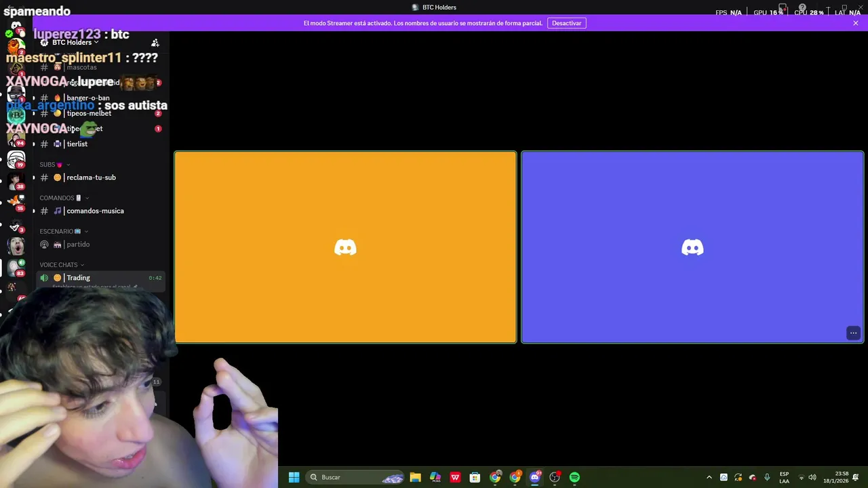Open the server icon with 3 badge
Viewport: 868px width, 488px height.
(16, 224)
